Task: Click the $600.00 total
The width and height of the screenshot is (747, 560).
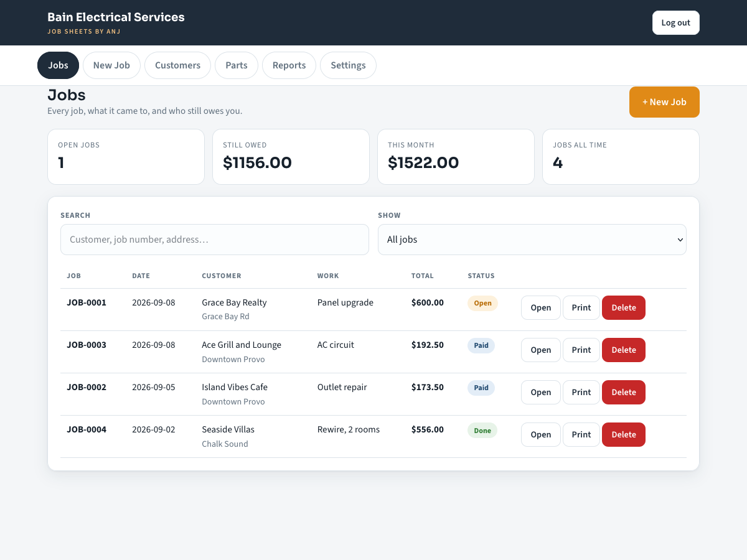Action: tap(428, 302)
